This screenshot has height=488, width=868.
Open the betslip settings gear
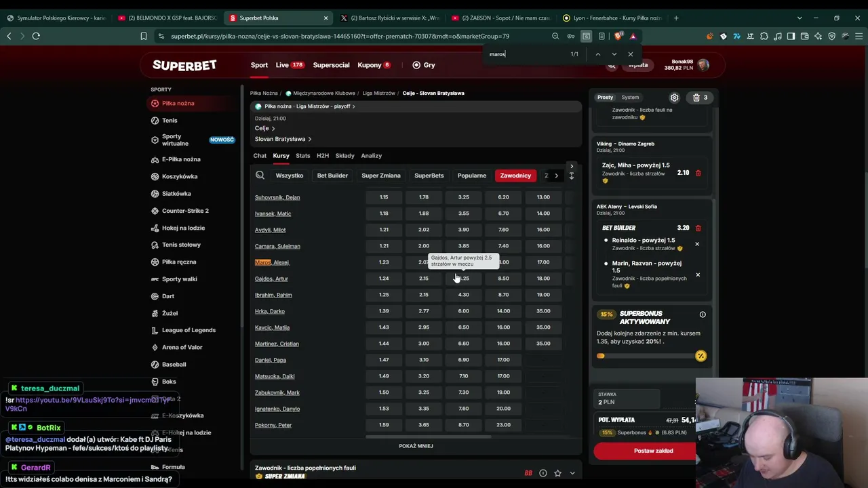pyautogui.click(x=674, y=98)
